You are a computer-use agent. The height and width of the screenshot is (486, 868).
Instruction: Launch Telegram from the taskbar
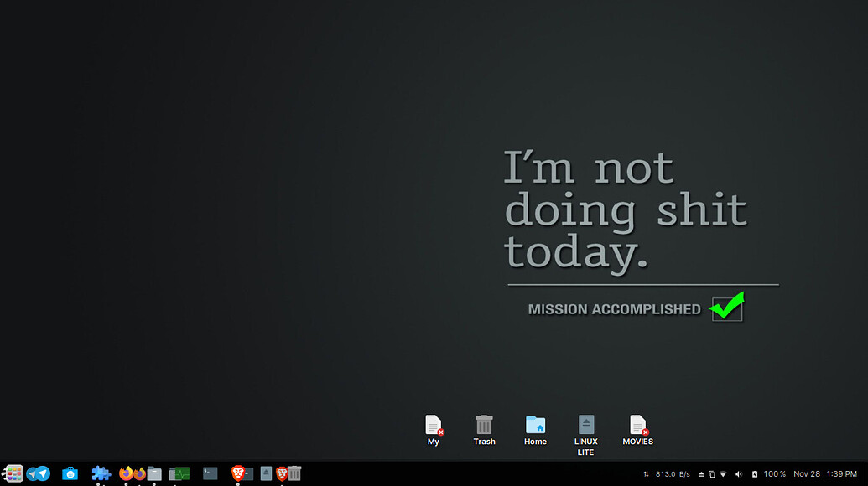[x=39, y=473]
